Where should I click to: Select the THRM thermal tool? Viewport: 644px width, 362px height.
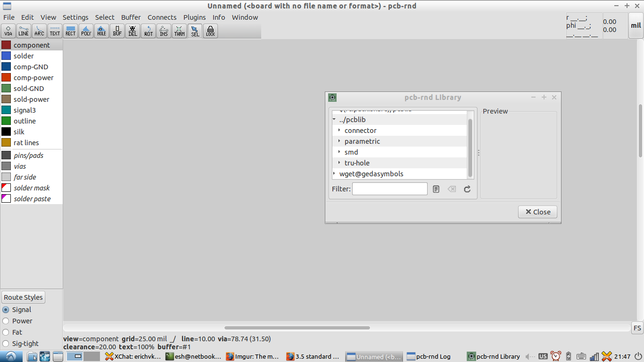tap(179, 31)
